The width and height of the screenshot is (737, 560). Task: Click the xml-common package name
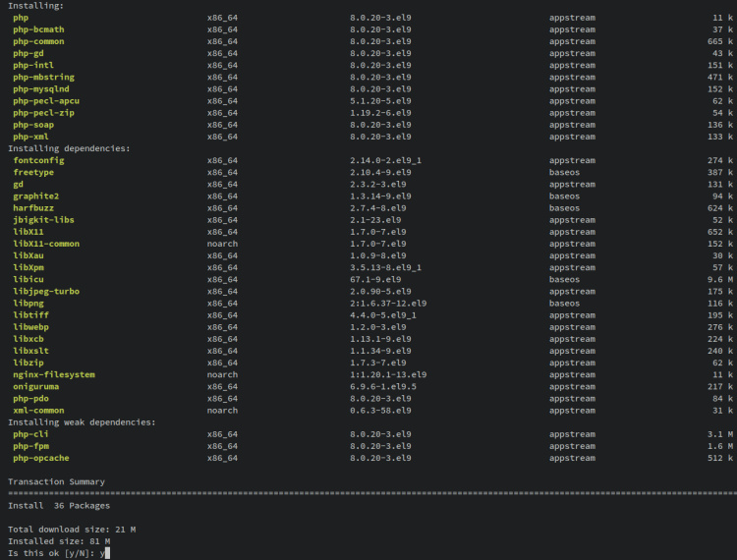[38, 410]
